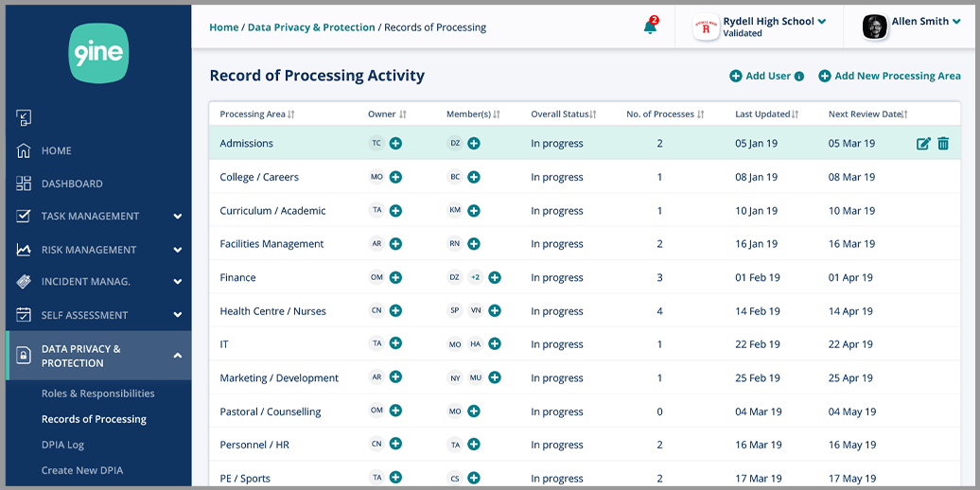Click the 9ine logo
Screen dimensions: 980x490
coord(99,54)
